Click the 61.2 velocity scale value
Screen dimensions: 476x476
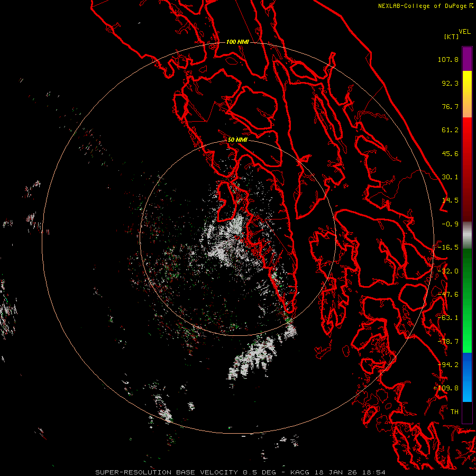(450, 130)
